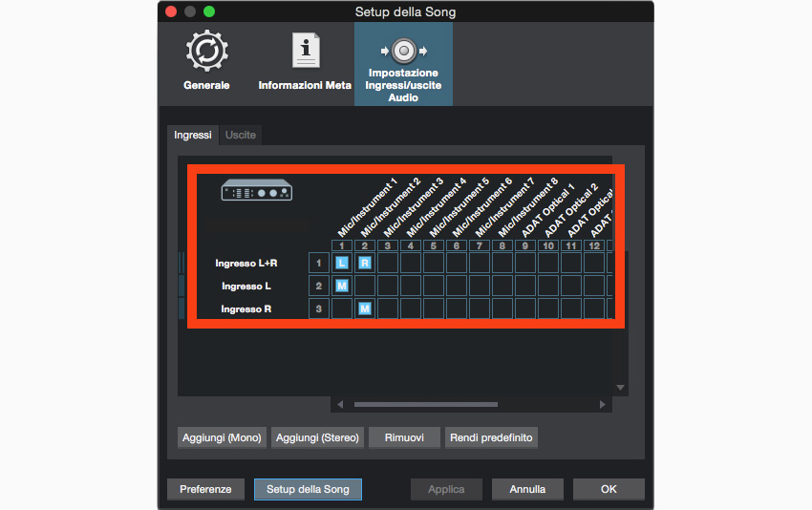Viewport: 812px width, 510px height.
Task: Click the audio interface device icon
Action: coord(256,191)
